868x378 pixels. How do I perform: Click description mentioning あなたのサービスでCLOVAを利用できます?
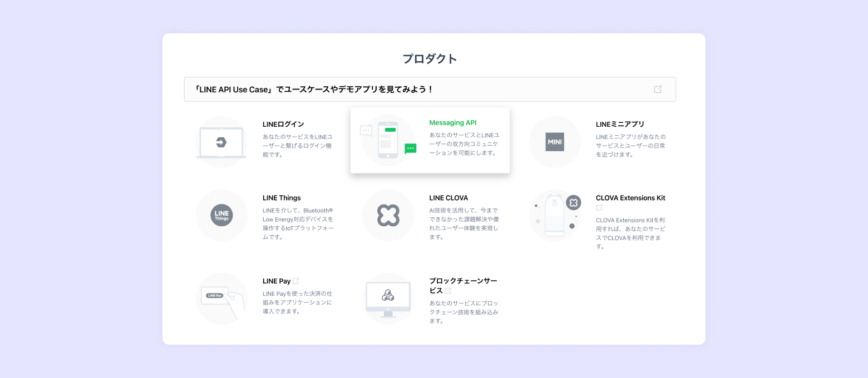pyautogui.click(x=631, y=233)
